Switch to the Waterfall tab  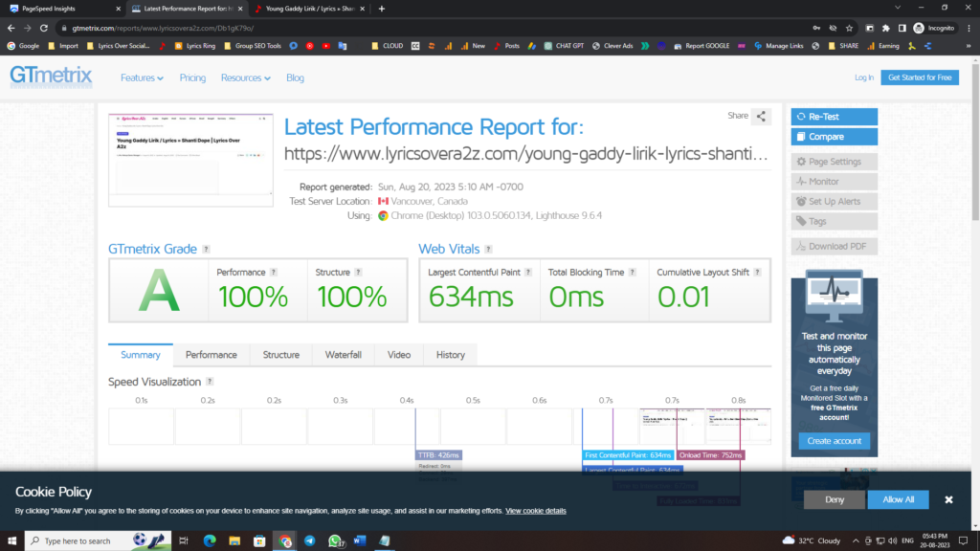click(344, 355)
